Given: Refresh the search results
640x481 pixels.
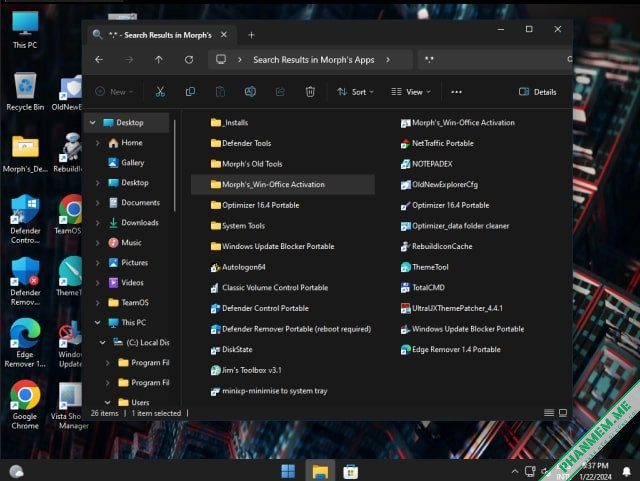Looking at the screenshot, I should click(x=189, y=60).
